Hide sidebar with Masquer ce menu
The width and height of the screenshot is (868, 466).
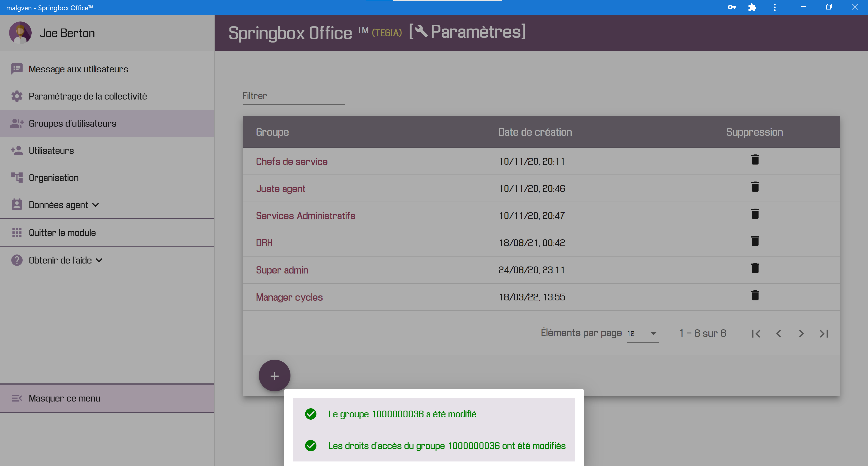coord(107,398)
